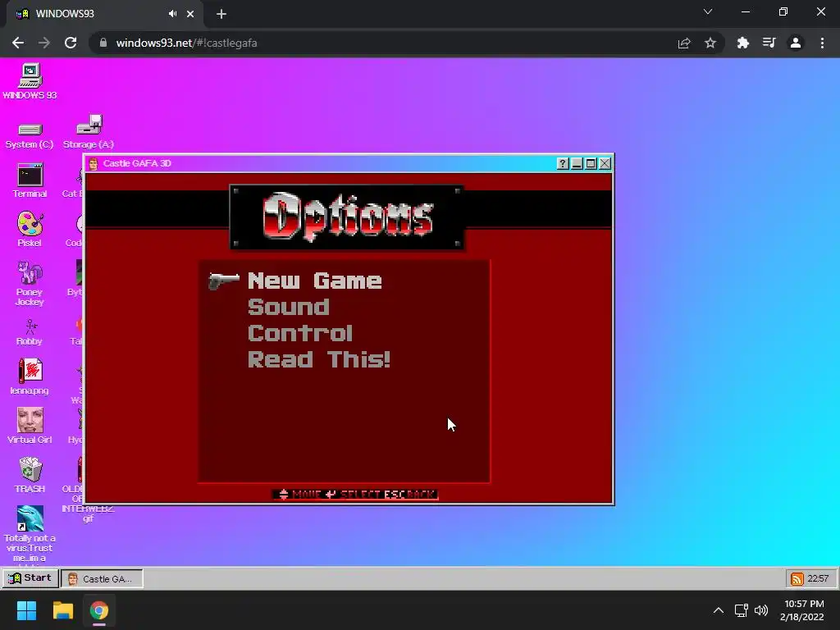Open the TRASH recycle bin icon
Screen dimensions: 840x630
tap(30, 475)
